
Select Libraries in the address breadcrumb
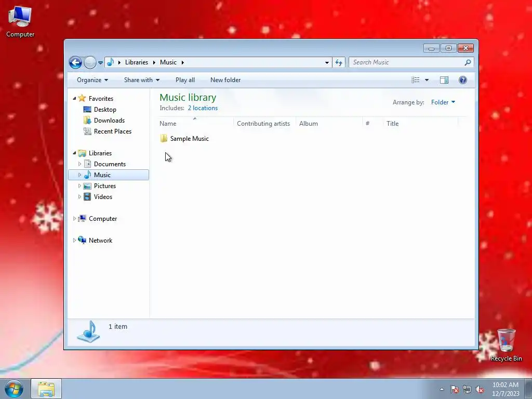[137, 62]
